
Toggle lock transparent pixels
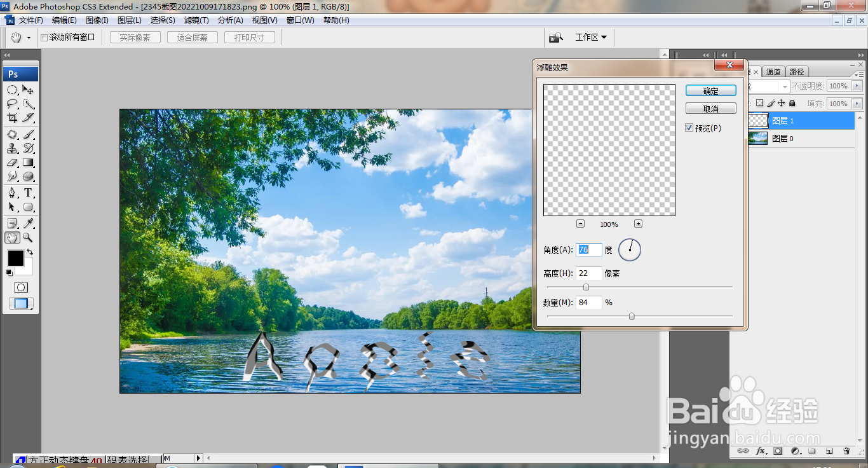[x=759, y=103]
